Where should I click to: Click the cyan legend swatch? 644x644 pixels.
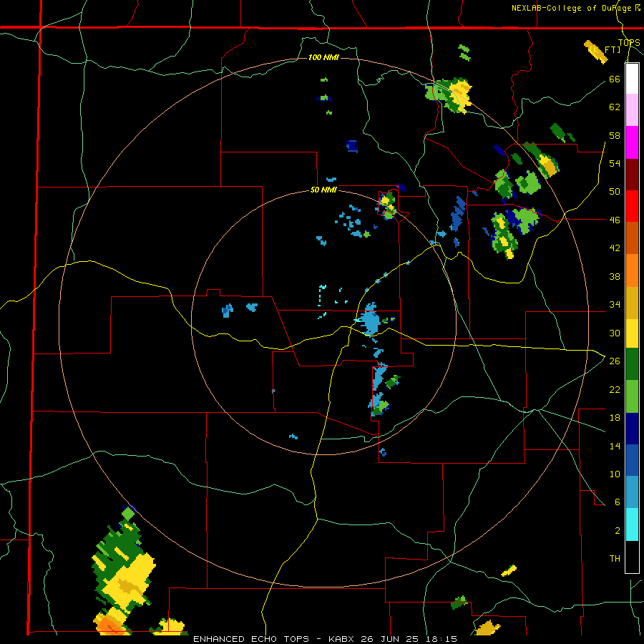(632, 525)
